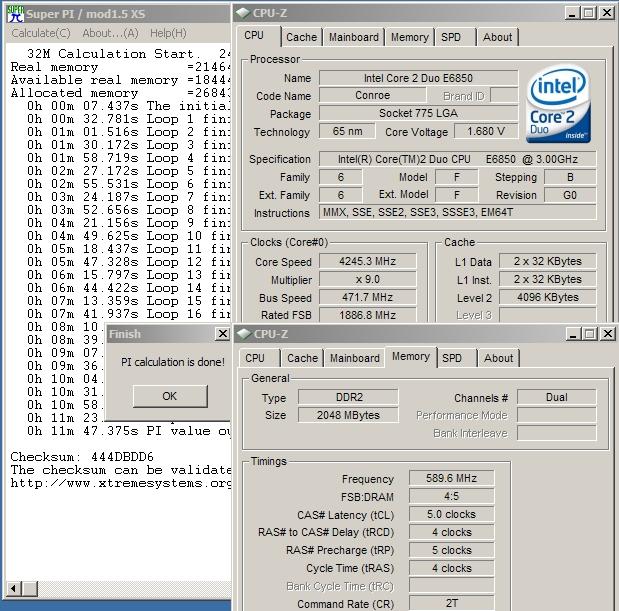
Task: Maximize the lower CPU-Z window
Action: pos(590,334)
